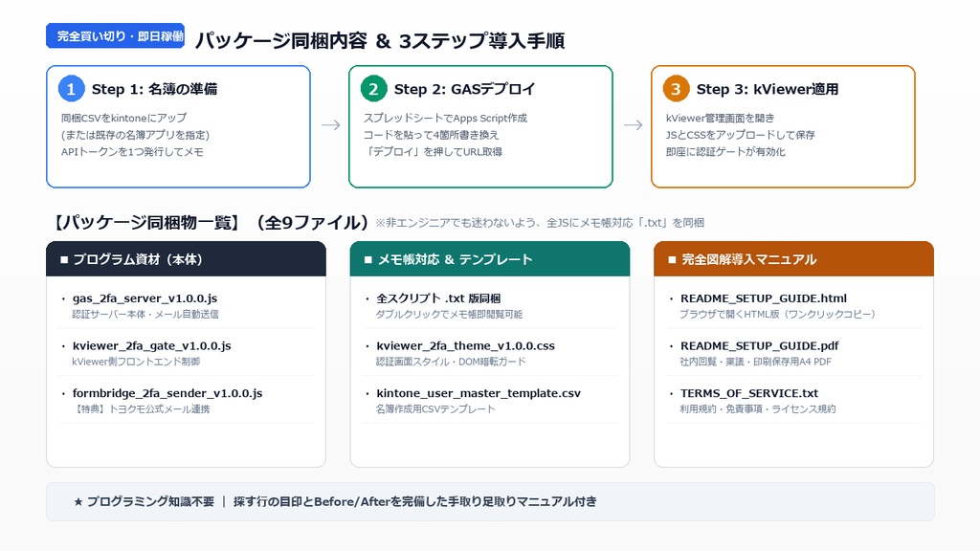Select file README_SETUP_GUIDE.html

coord(764,298)
